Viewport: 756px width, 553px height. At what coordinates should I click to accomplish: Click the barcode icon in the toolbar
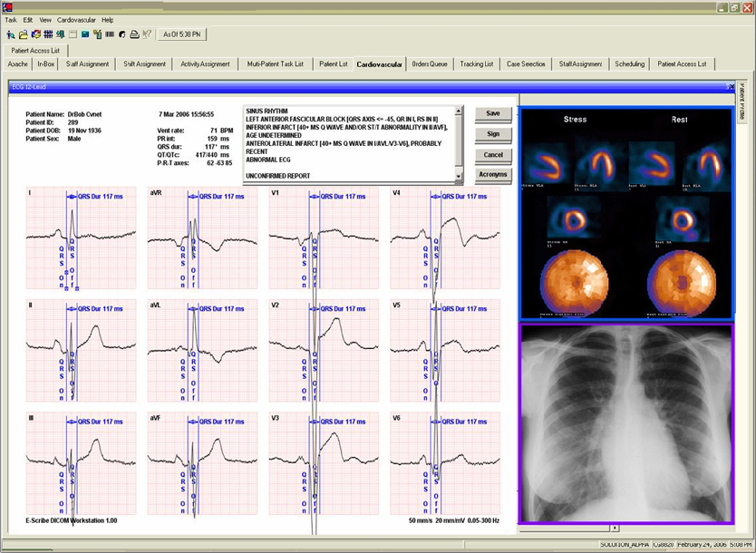click(109, 34)
